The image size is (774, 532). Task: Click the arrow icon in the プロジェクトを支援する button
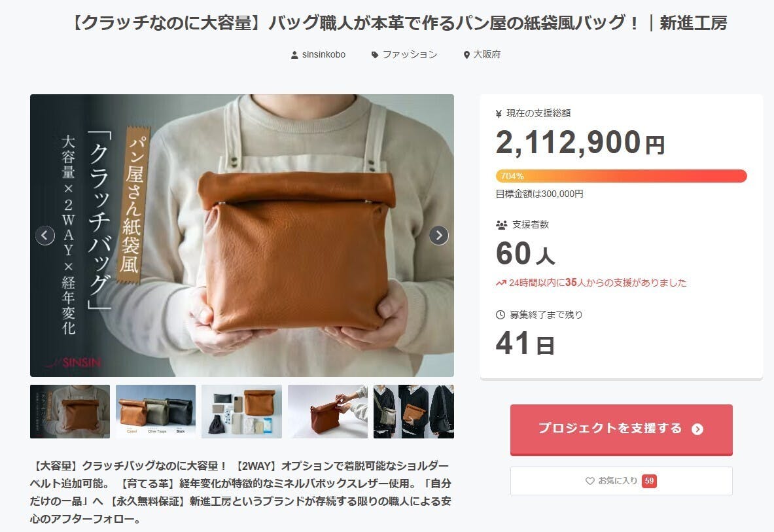click(697, 429)
